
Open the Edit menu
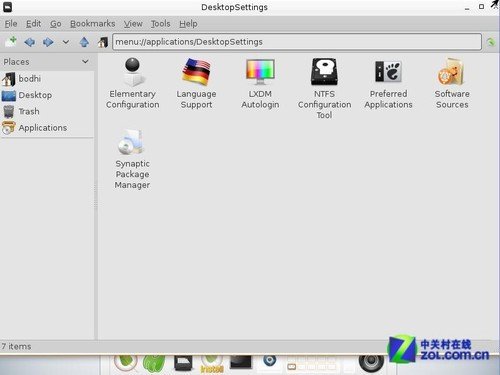point(34,24)
